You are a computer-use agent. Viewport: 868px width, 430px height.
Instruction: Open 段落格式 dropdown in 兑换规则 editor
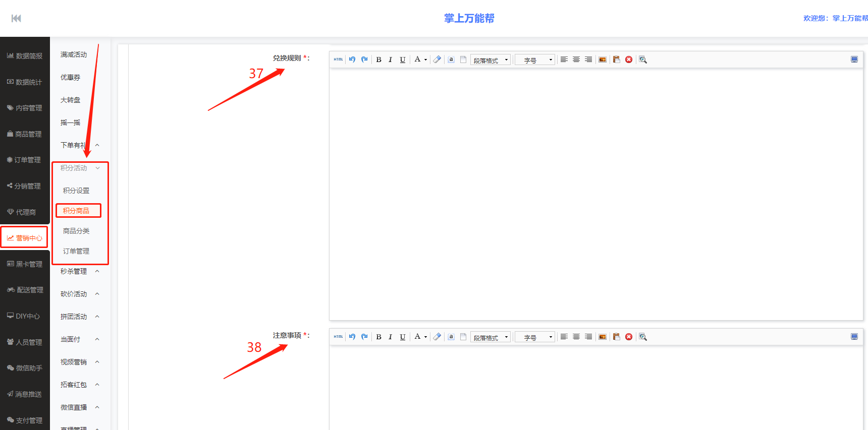pos(491,60)
